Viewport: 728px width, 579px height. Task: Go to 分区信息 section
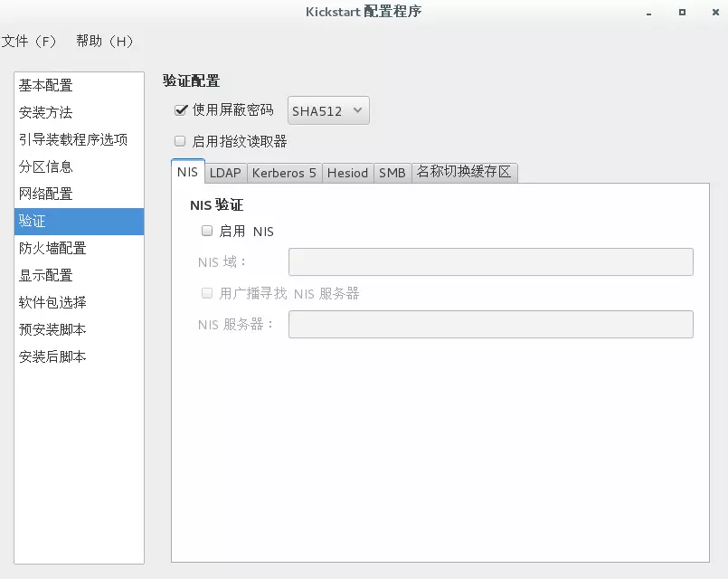[x=46, y=167]
